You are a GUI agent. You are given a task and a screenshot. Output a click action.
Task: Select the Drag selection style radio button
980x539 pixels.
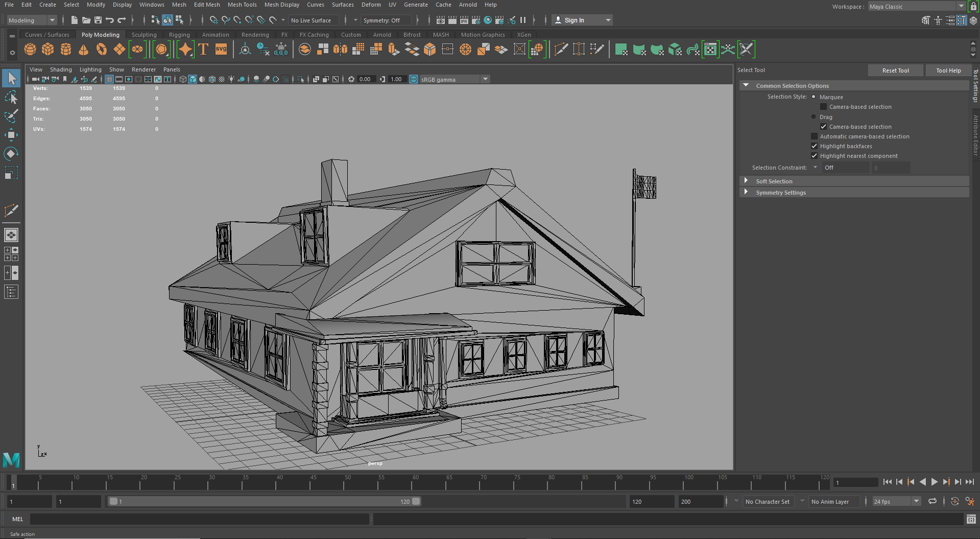point(814,116)
